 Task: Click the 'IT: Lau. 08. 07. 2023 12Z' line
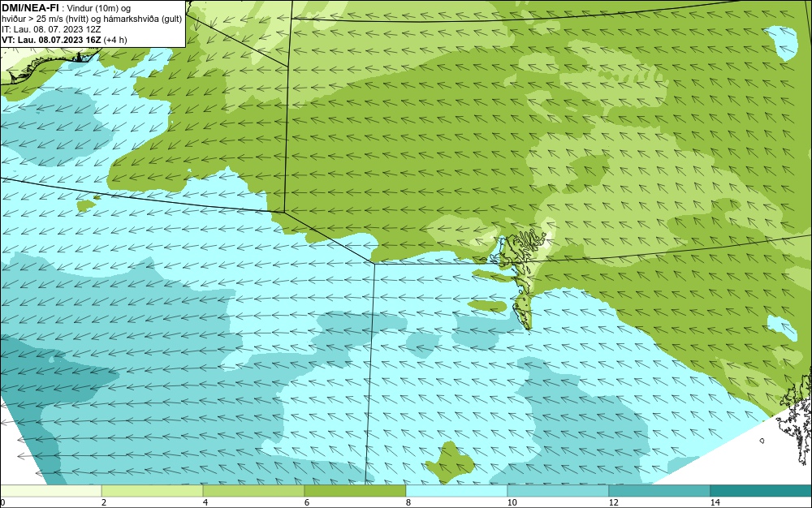(x=51, y=29)
